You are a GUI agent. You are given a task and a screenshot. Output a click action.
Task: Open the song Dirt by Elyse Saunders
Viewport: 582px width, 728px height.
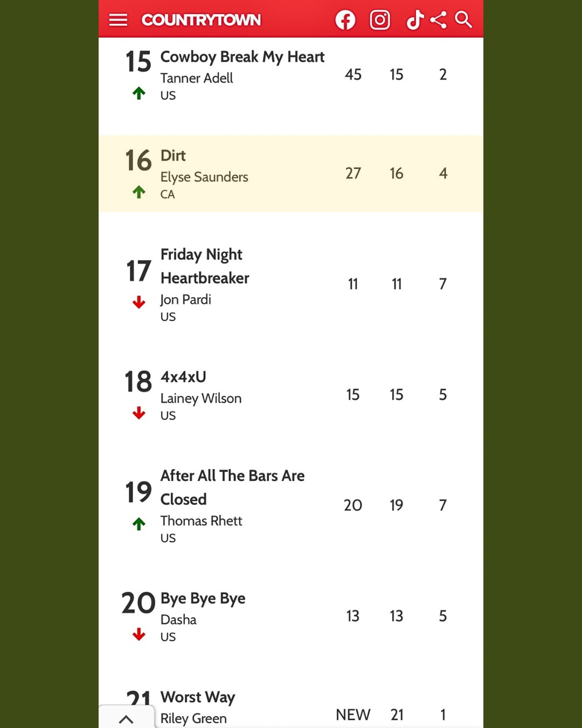tap(173, 155)
